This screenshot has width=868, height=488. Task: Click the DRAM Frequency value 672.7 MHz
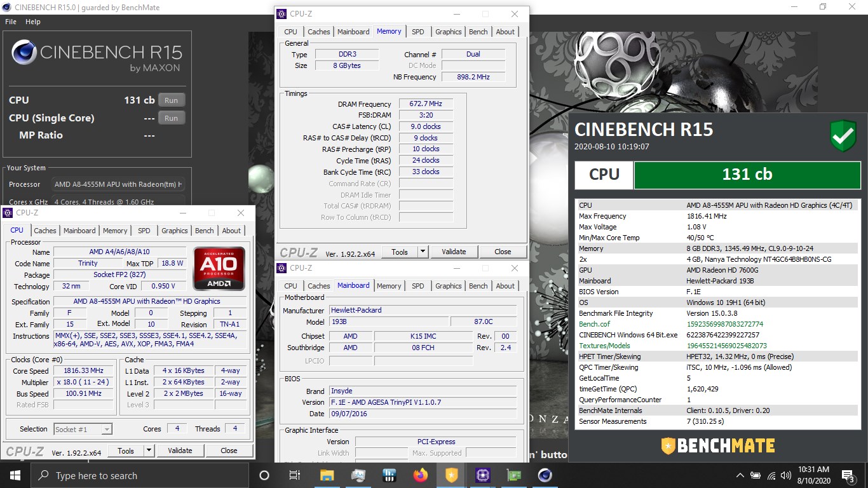click(x=426, y=104)
